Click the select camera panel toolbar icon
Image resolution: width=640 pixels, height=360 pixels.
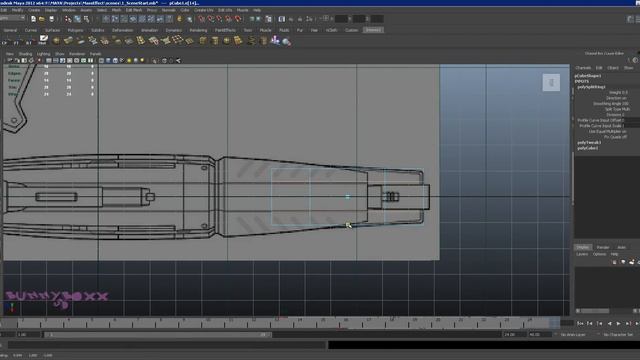(x=10, y=60)
